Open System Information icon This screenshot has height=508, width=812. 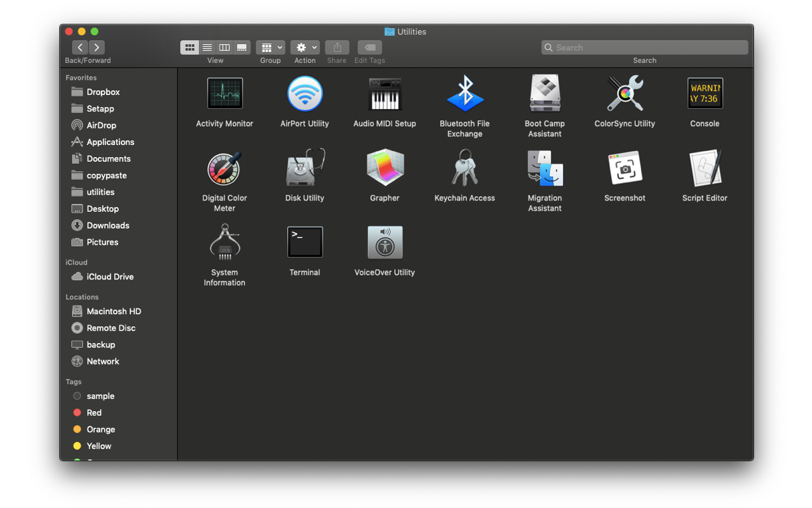click(224, 242)
